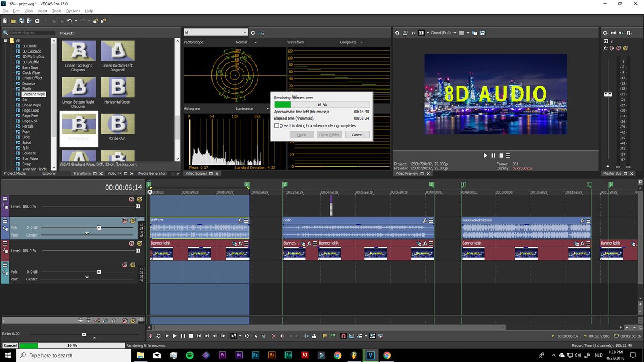Viewport: 644px width, 362px height.
Task: Open the Edit menu
Action: [17, 11]
